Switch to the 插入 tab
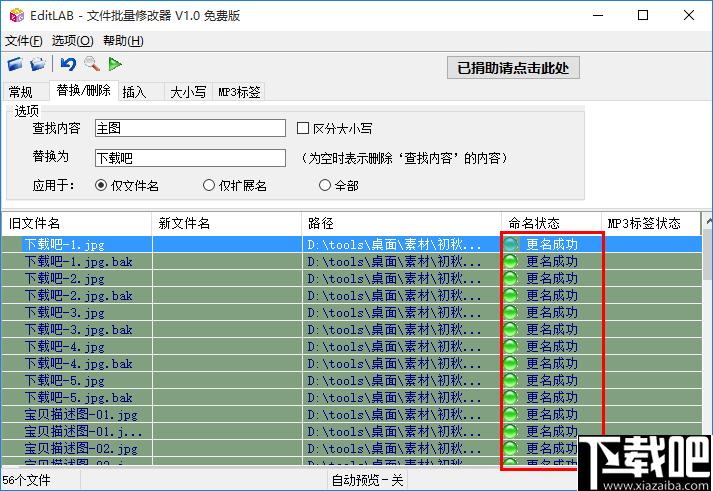713x491 pixels. click(x=141, y=92)
